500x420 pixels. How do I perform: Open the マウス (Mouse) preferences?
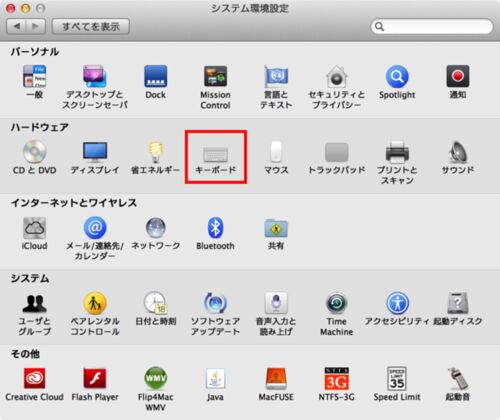coord(276,158)
